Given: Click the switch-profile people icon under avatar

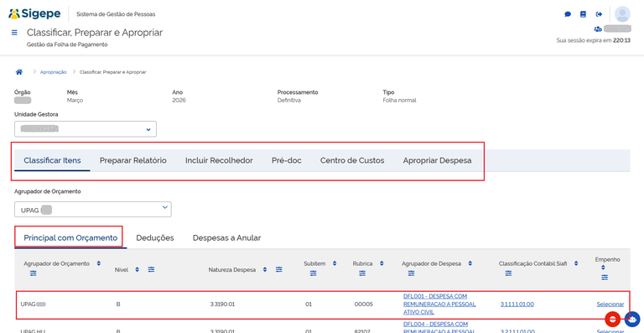Looking at the screenshot, I should tap(598, 29).
